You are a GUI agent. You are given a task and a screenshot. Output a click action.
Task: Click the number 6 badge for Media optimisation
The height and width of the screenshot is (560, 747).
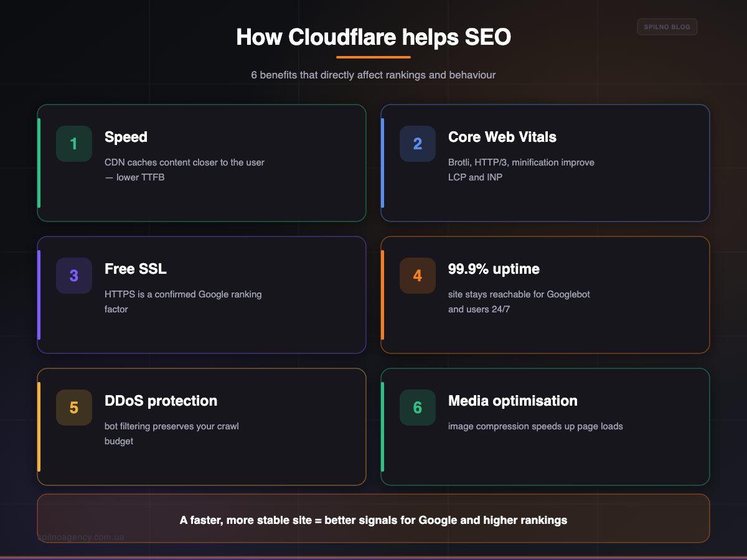pyautogui.click(x=418, y=408)
